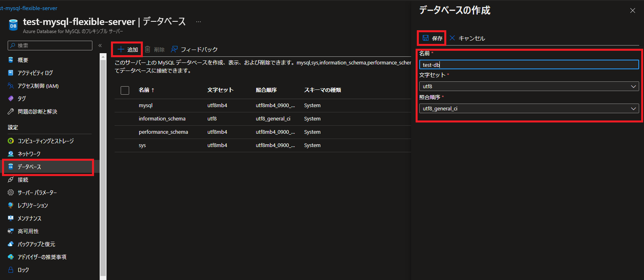The image size is (644, 280).
Task: Click the st-mysql-flexible-server breadcrumb link
Action: pyautogui.click(x=29, y=8)
